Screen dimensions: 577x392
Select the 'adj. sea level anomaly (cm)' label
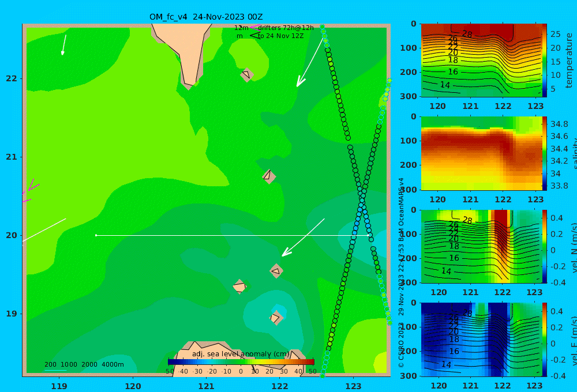click(241, 354)
